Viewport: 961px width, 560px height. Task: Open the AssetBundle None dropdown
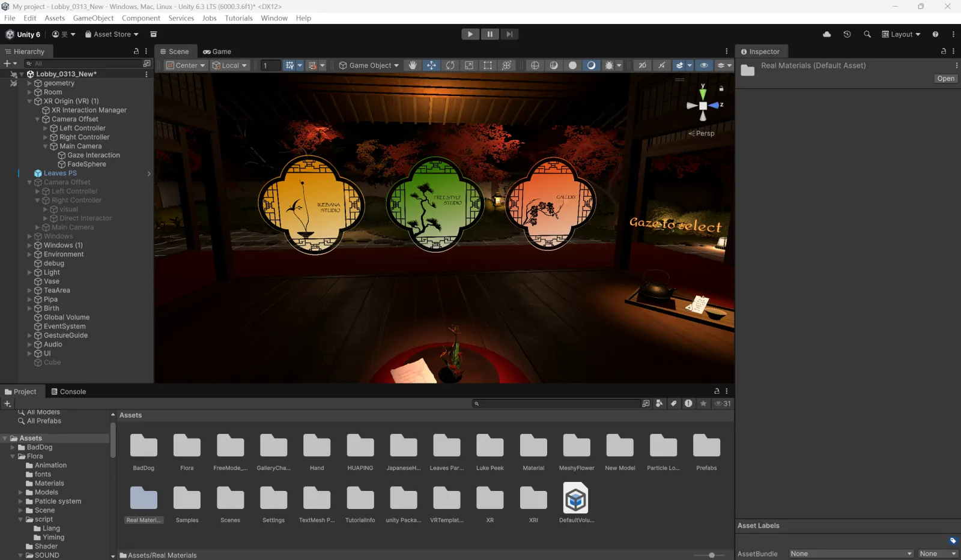[x=852, y=553]
